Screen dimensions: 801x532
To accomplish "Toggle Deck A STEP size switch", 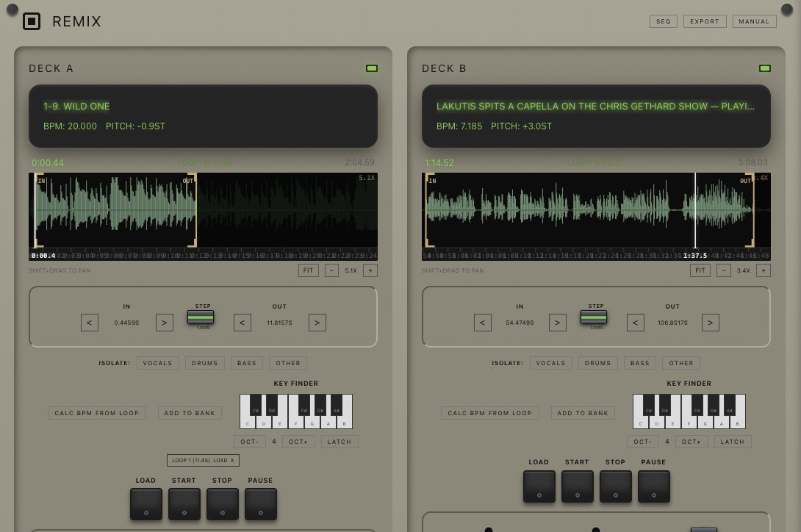I will tap(201, 317).
